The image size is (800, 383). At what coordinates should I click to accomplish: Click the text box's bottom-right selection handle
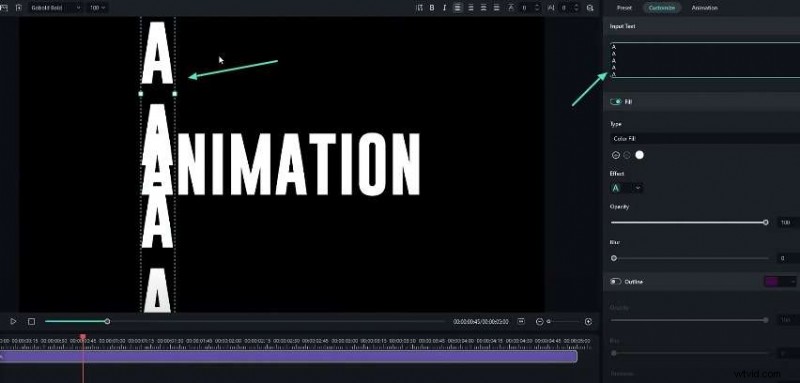click(174, 94)
